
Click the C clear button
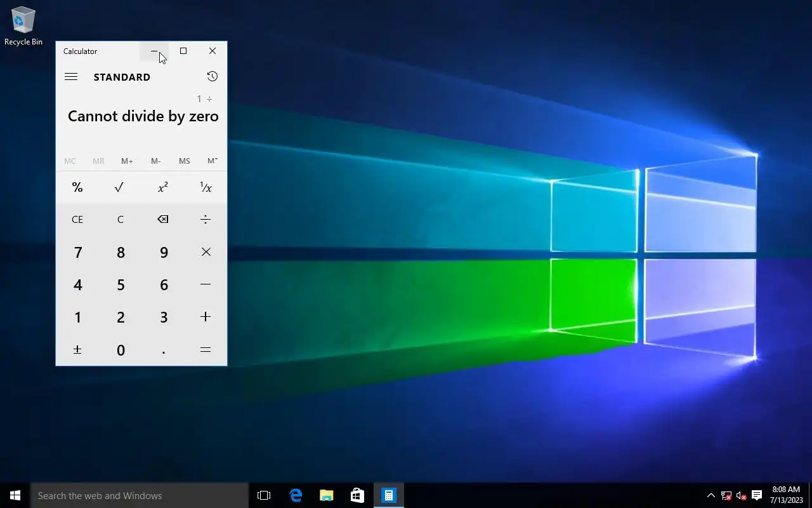(120, 219)
